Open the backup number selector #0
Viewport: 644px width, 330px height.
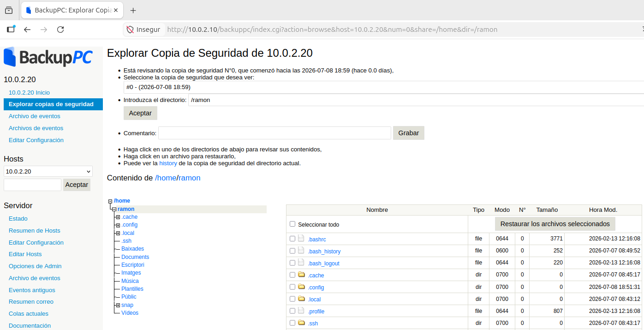click(384, 87)
